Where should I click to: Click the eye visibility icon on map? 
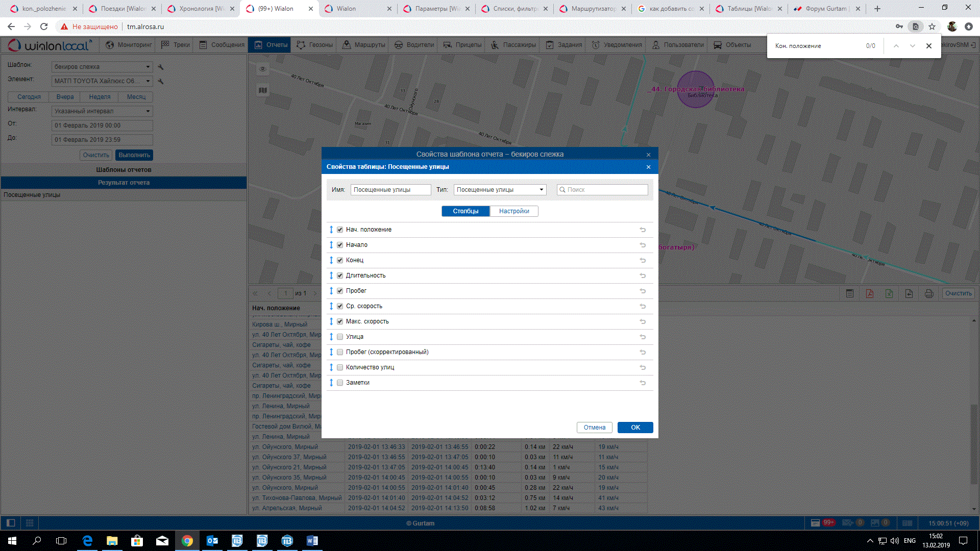(x=263, y=69)
